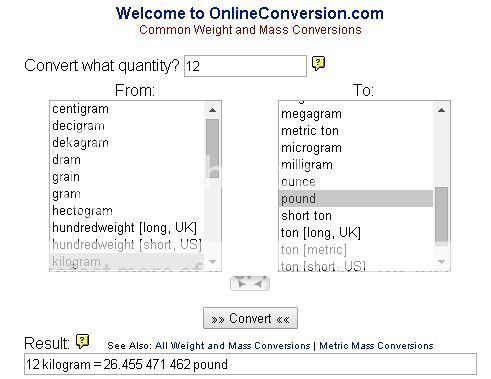This screenshot has height=379, width=491.
Task: Open Metric Mass Conversions link
Action: pyautogui.click(x=376, y=346)
